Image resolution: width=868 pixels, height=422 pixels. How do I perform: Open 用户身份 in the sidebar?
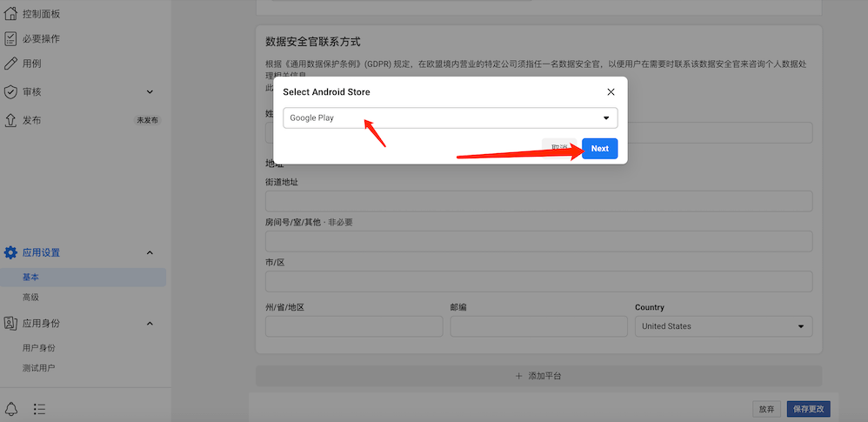[x=38, y=348]
